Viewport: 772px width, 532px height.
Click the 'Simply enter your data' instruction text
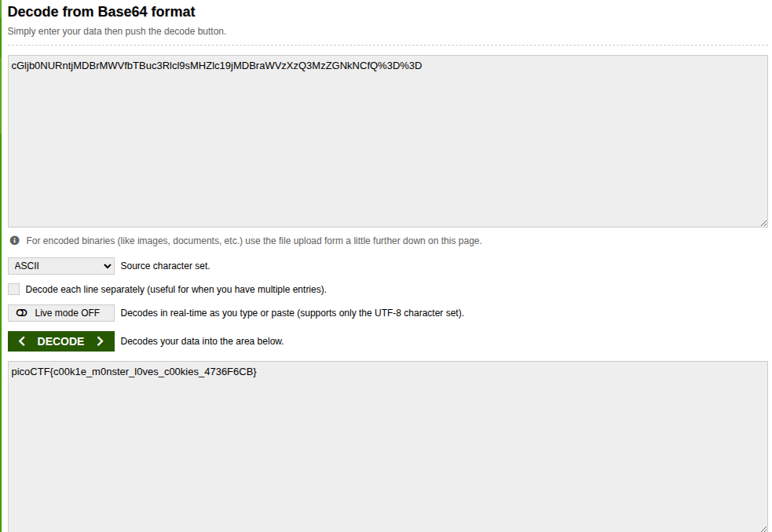116,31
